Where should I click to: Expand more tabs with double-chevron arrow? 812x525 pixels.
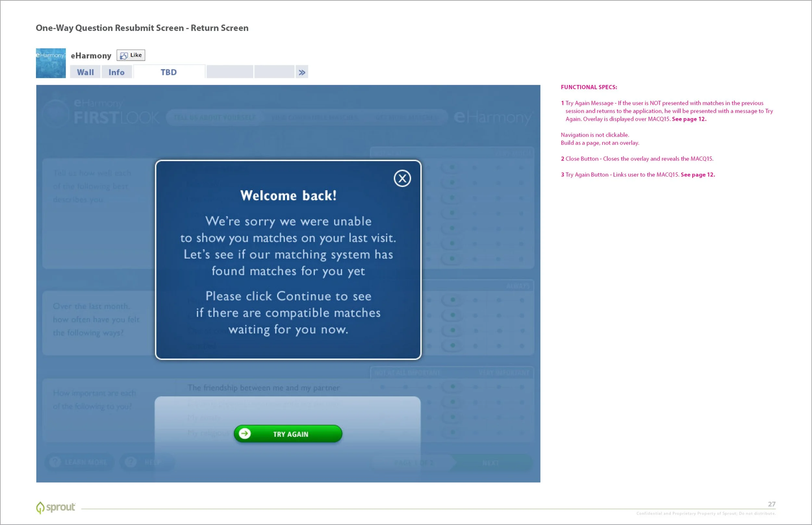(x=302, y=72)
